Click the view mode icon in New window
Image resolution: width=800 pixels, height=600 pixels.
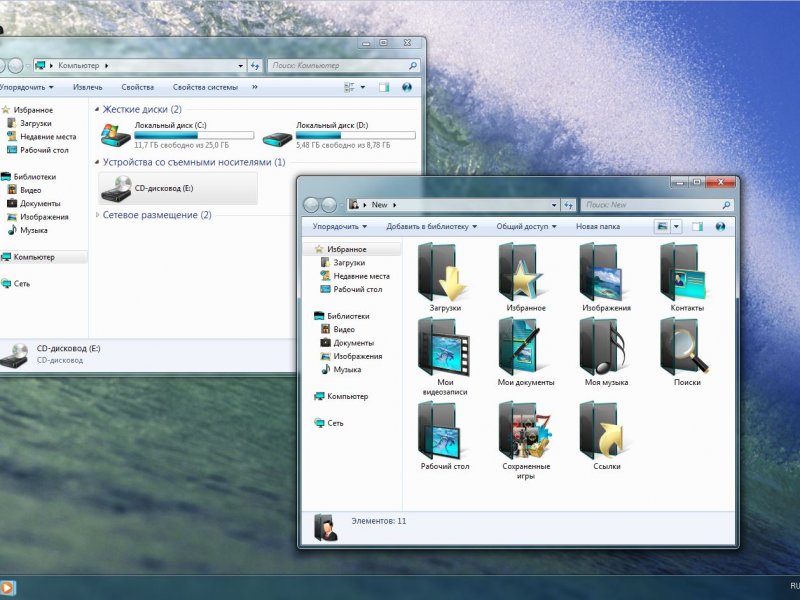pyautogui.click(x=662, y=227)
